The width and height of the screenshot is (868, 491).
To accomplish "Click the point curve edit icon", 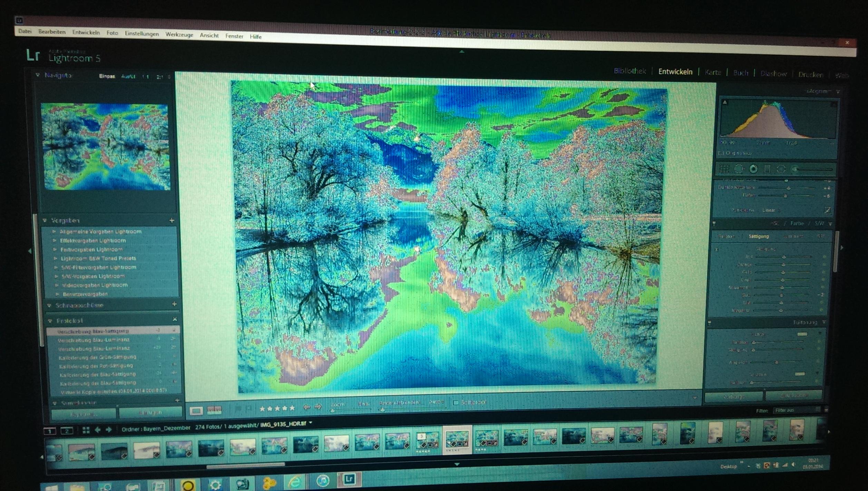I will click(x=827, y=210).
